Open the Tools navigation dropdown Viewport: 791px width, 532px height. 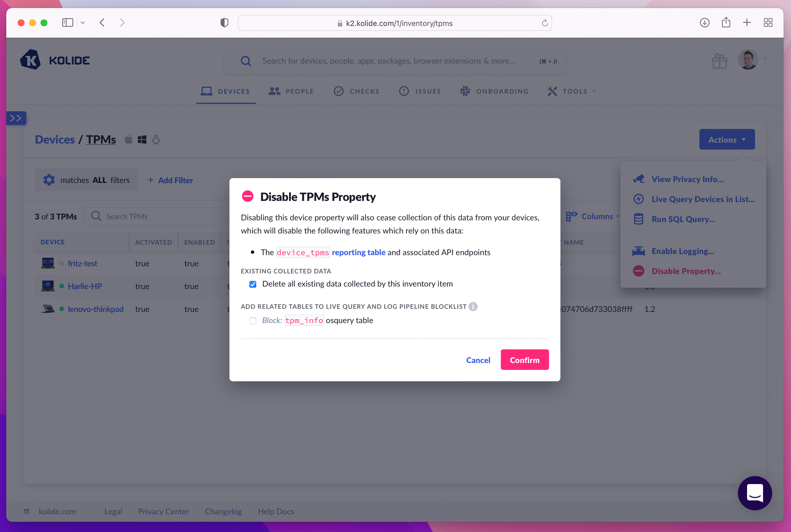(x=572, y=91)
